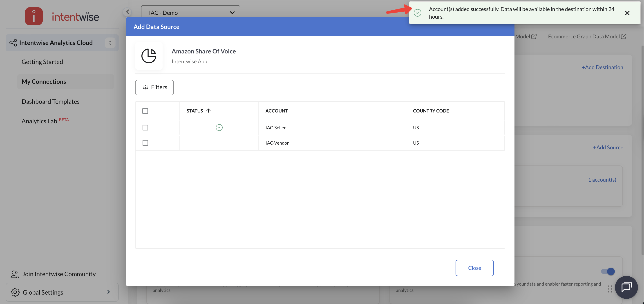Click the Ecommerce Graph Data Model external-link icon
644x304 pixels.
pos(624,36)
